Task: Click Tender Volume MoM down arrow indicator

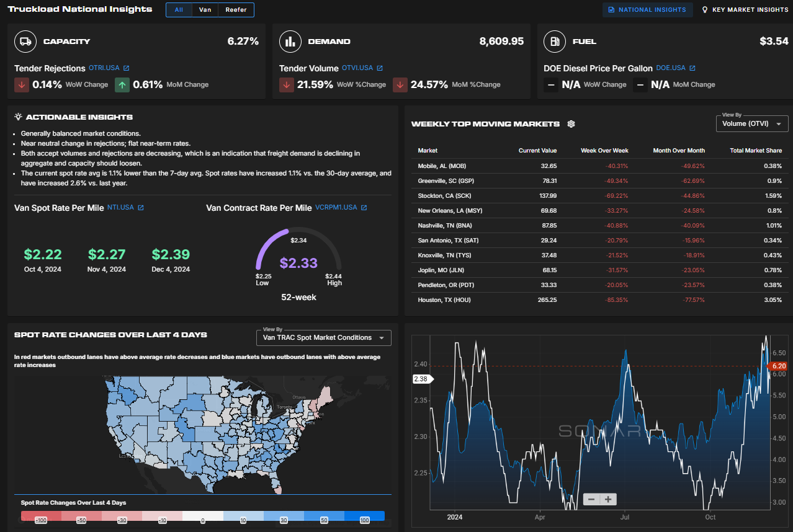Action: (x=400, y=85)
